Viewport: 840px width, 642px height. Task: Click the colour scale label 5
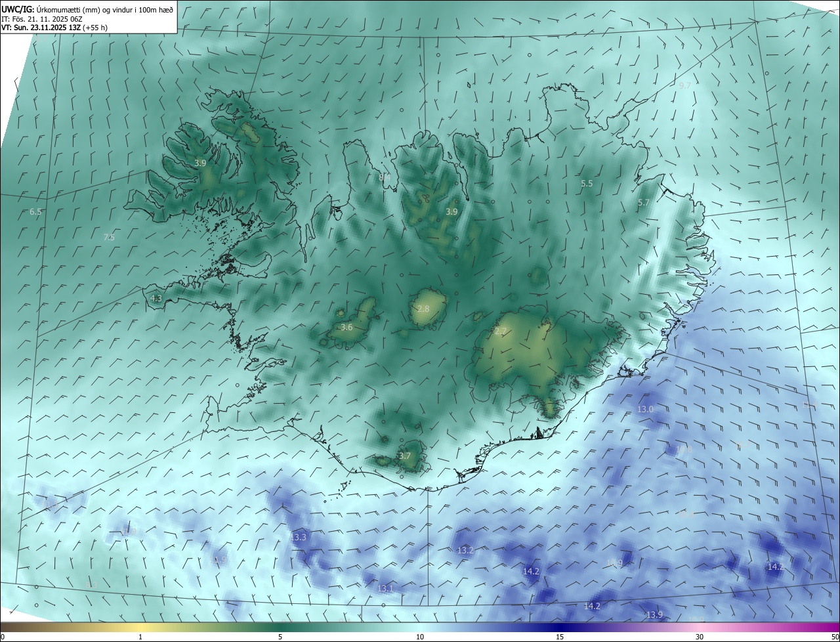pyautogui.click(x=280, y=637)
